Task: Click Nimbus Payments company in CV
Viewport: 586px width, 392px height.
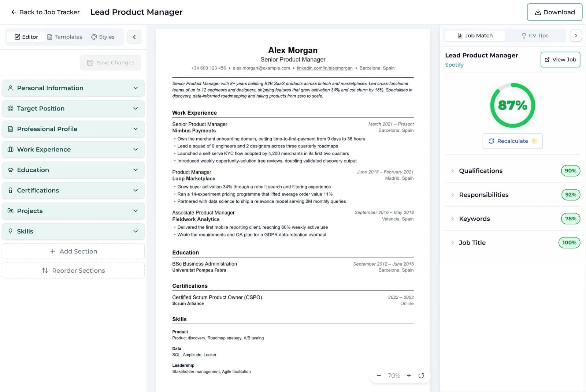Action: click(194, 131)
